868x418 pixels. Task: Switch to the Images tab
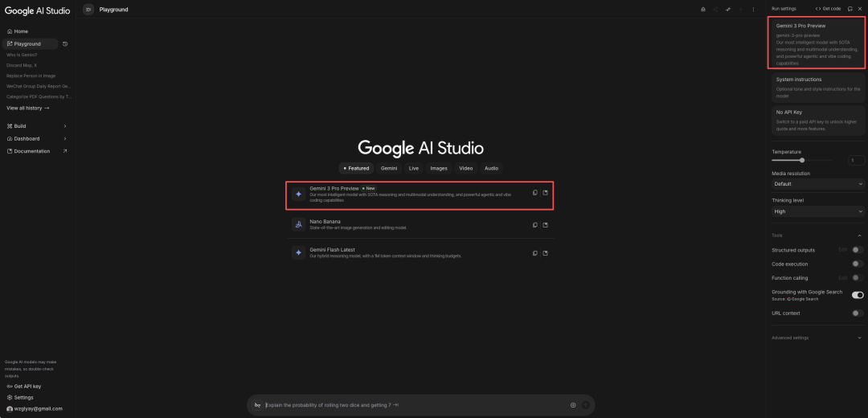point(439,169)
